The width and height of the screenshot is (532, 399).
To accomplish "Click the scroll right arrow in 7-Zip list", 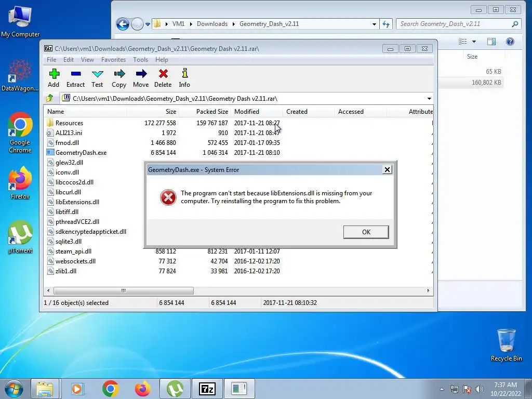I will tap(428, 291).
